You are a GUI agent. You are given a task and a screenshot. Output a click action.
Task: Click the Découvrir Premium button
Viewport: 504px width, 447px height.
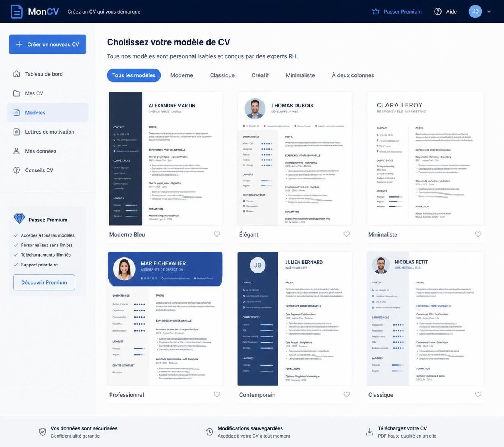[x=44, y=282]
